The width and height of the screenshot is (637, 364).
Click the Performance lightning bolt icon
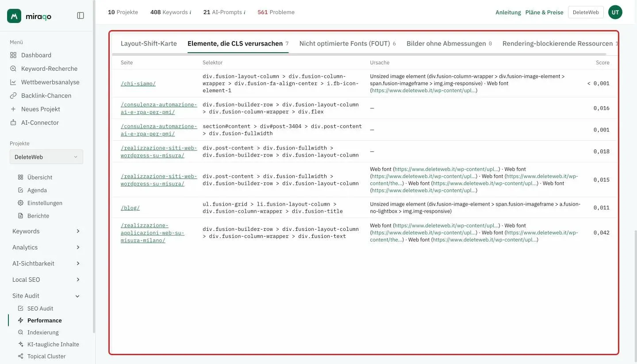tap(20, 320)
